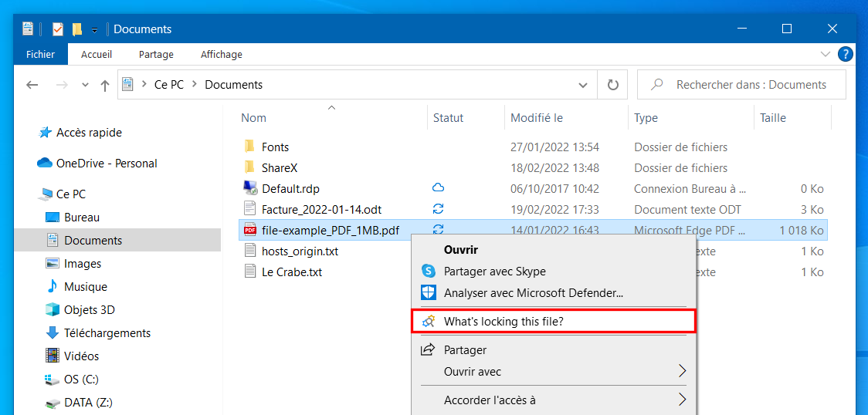Go forward with the forward arrow
This screenshot has height=415, width=868.
pos(62,85)
